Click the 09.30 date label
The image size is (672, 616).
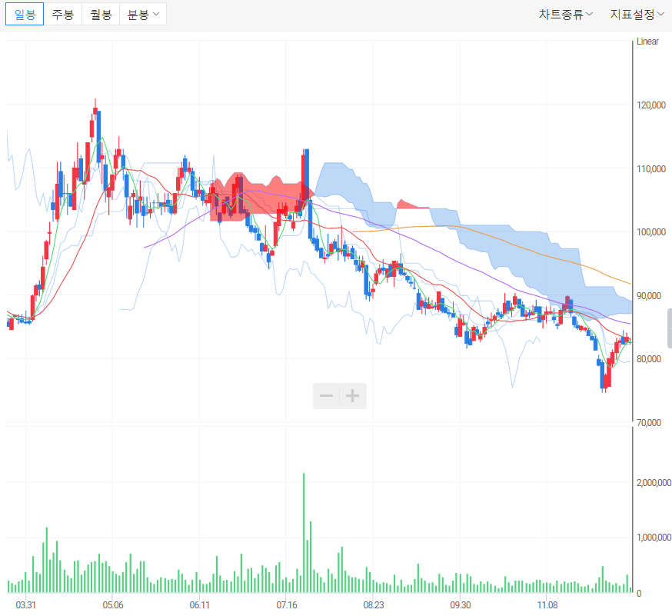461,605
